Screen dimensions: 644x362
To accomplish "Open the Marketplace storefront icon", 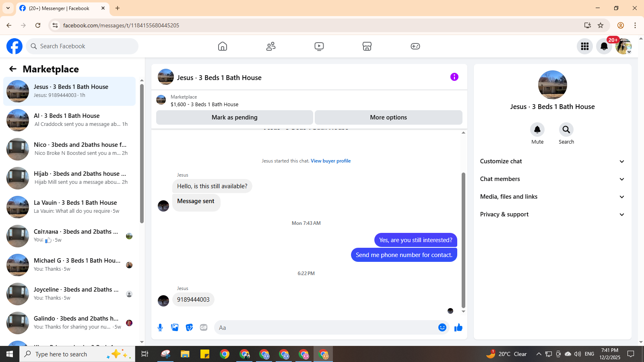I will point(367,46).
